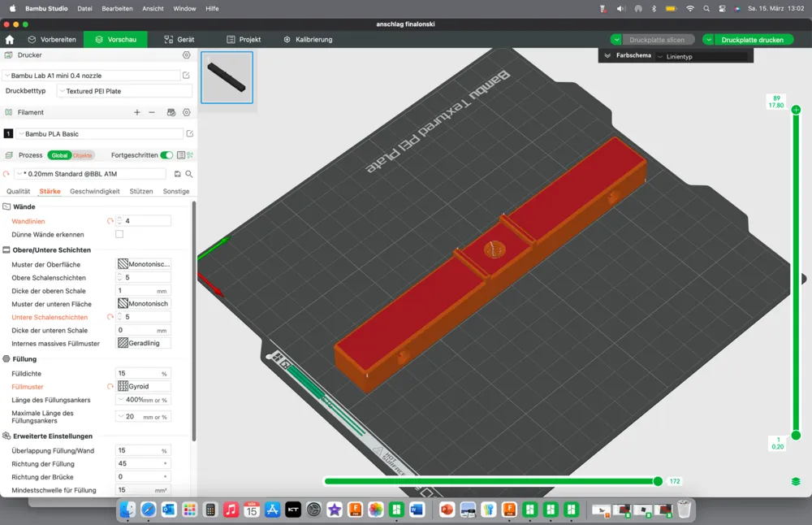The height and width of the screenshot is (525, 812).
Task: Switch process scope to Global
Action: [59, 155]
